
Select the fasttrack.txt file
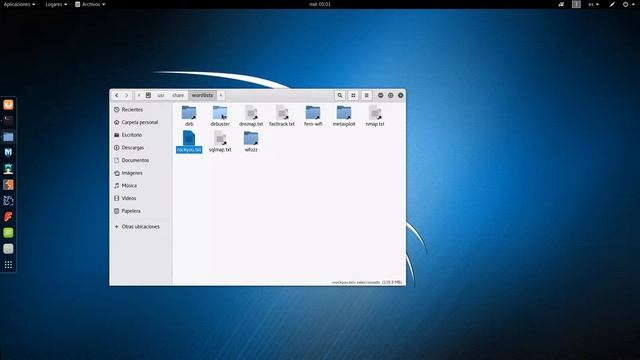[282, 116]
